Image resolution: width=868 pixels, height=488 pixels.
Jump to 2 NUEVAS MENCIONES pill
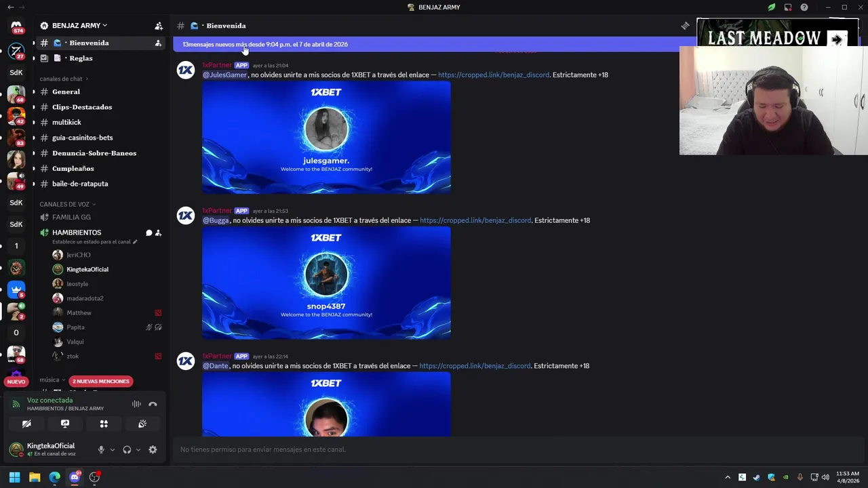pos(101,381)
